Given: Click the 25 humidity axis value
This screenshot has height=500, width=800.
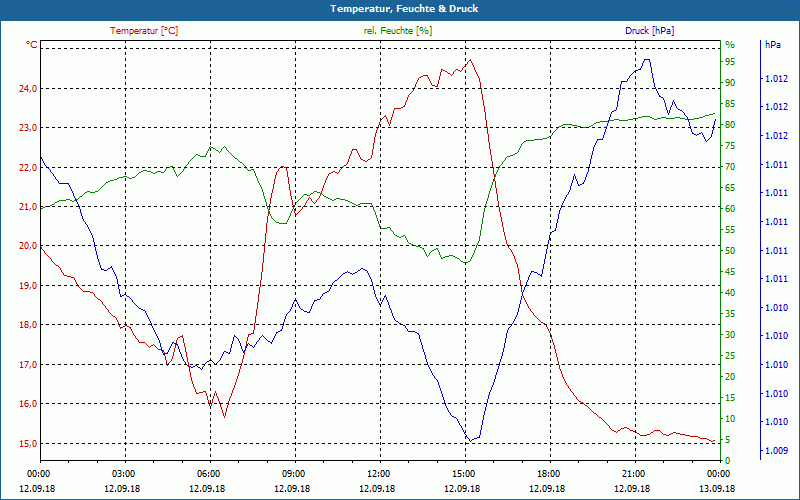Looking at the screenshot, I should tap(730, 356).
